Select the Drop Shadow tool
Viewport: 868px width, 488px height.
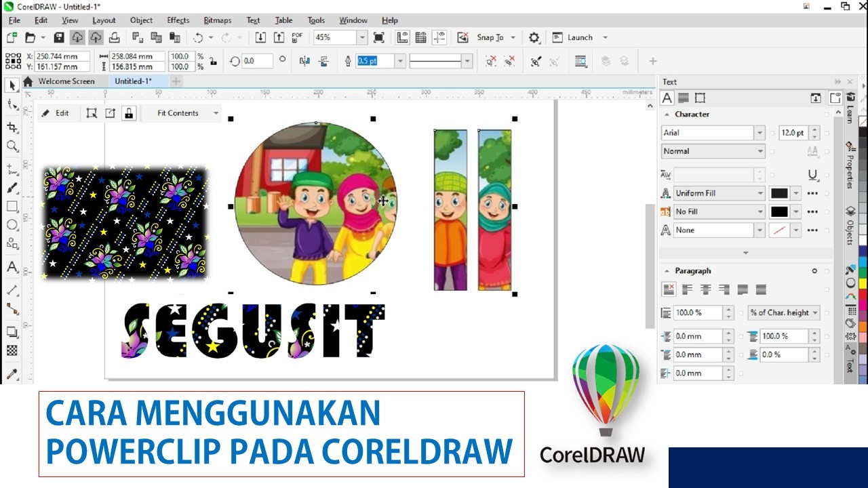pyautogui.click(x=12, y=332)
